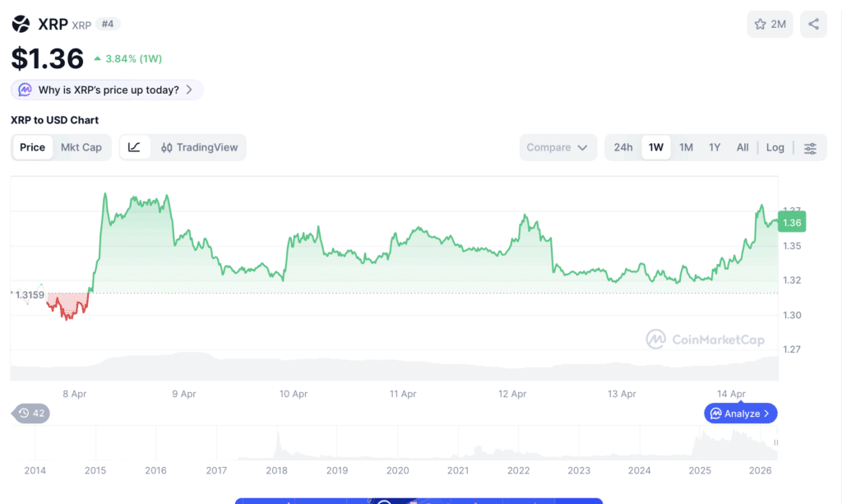Enable the Log scale option
The image size is (842, 504).
[x=775, y=147]
